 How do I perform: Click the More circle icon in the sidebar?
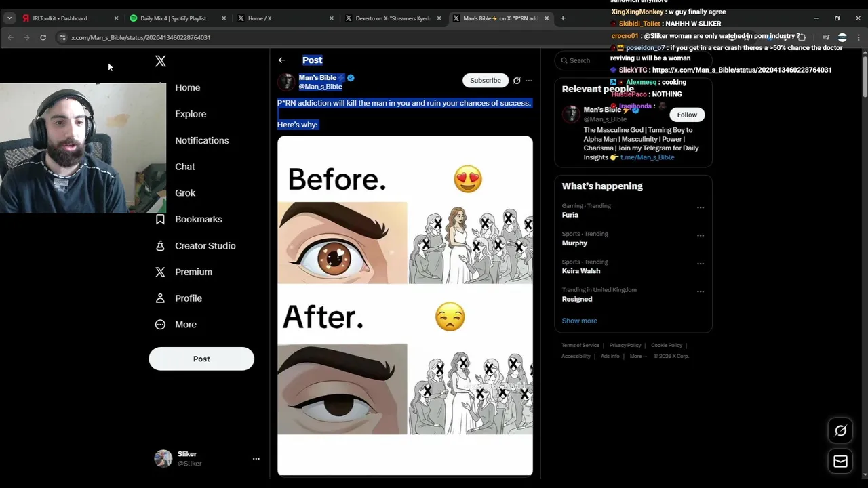coord(160,325)
